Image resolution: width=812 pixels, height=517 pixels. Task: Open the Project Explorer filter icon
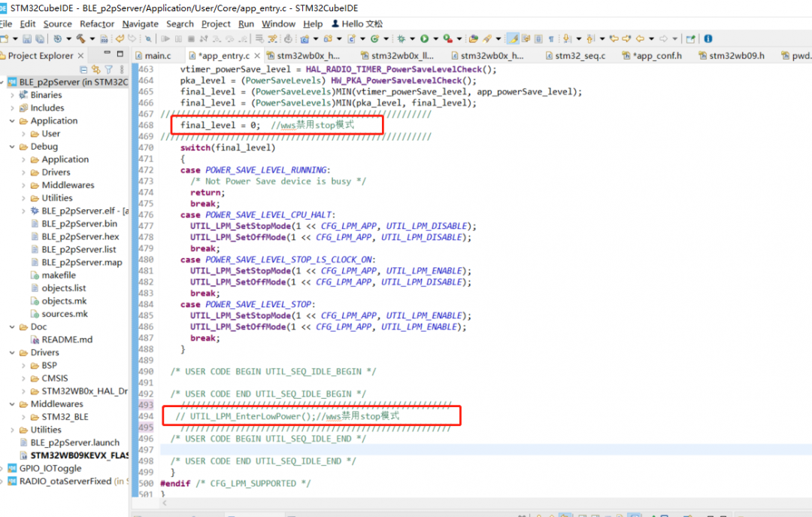[x=108, y=68]
